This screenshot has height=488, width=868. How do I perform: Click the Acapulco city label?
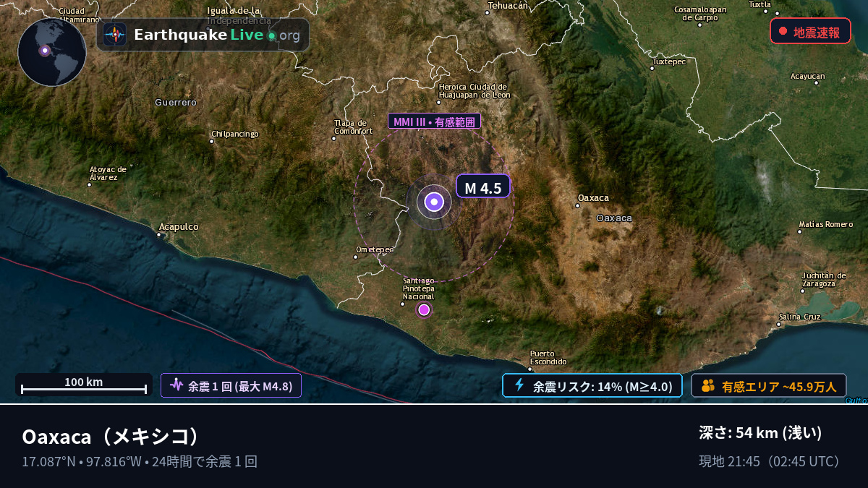[x=179, y=226]
